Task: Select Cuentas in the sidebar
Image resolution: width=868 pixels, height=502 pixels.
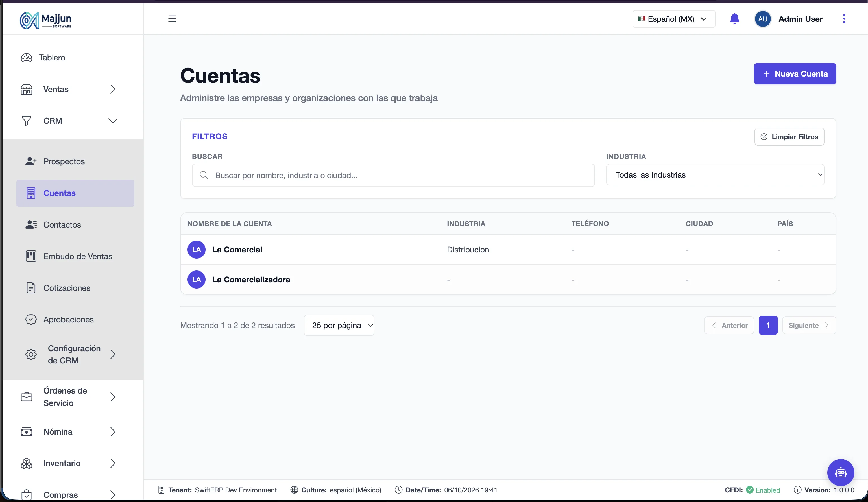Action: click(75, 193)
